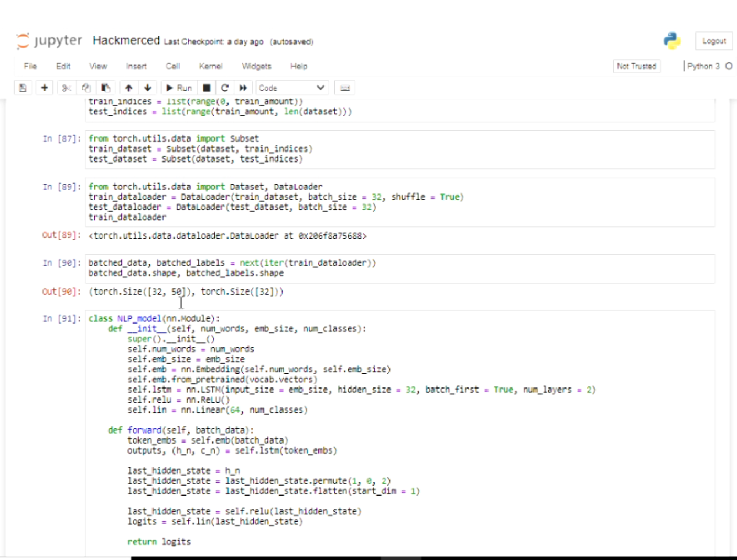
Task: Click the Python 3 kernel name
Action: 703,66
